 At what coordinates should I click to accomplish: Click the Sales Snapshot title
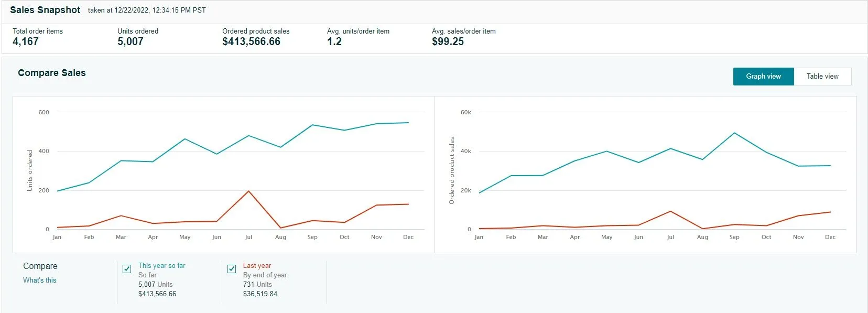(45, 10)
